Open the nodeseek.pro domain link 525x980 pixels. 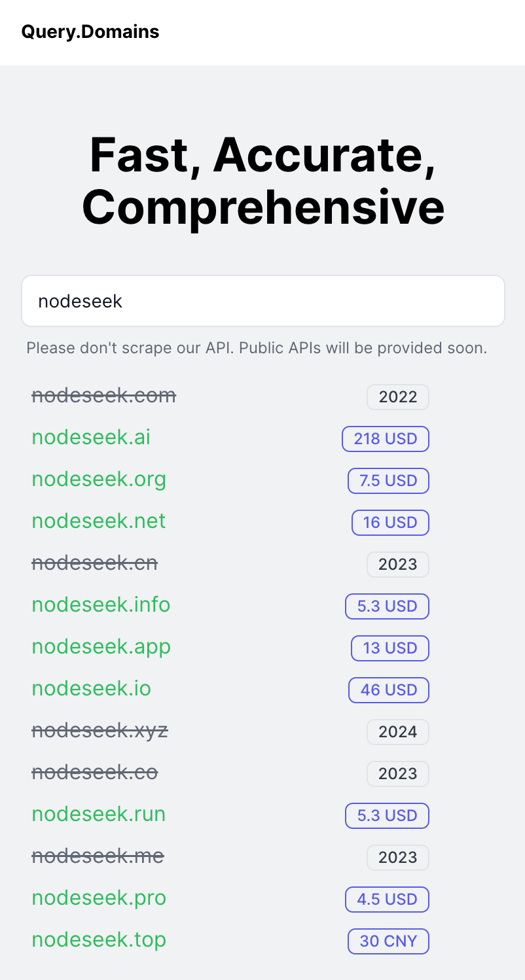[x=99, y=898]
